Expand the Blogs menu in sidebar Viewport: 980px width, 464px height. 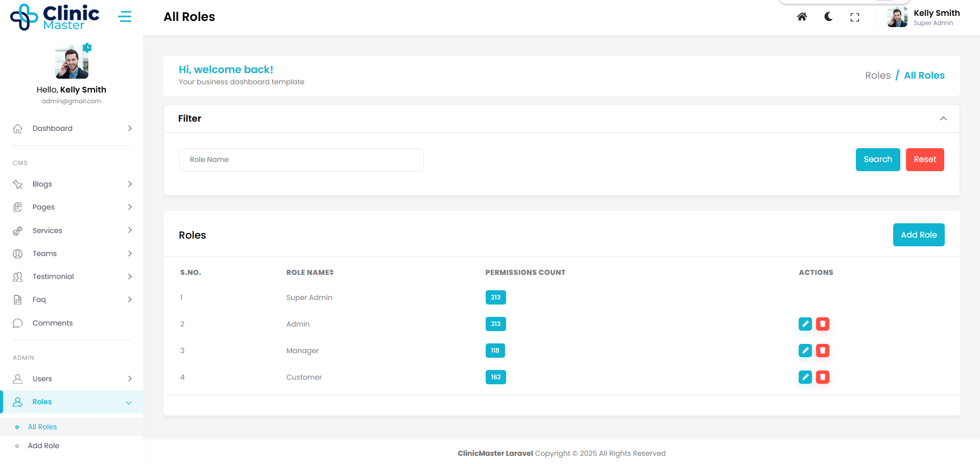(x=71, y=184)
